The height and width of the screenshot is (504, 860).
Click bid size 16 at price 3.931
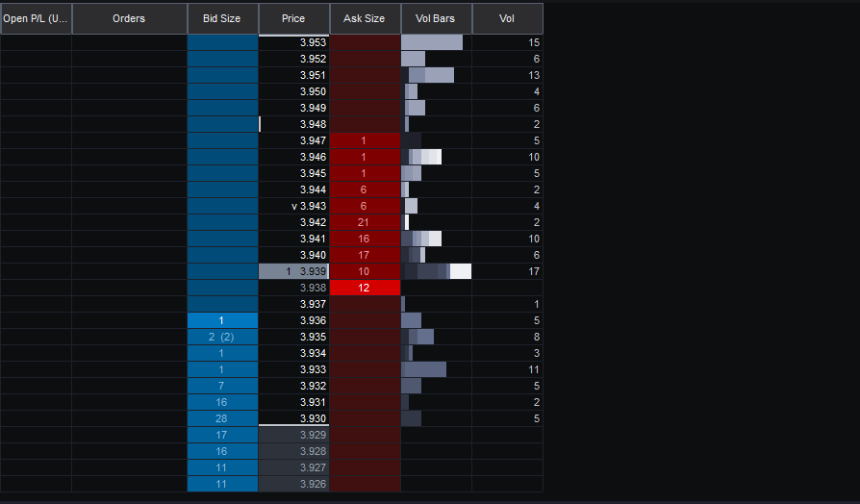(222, 403)
